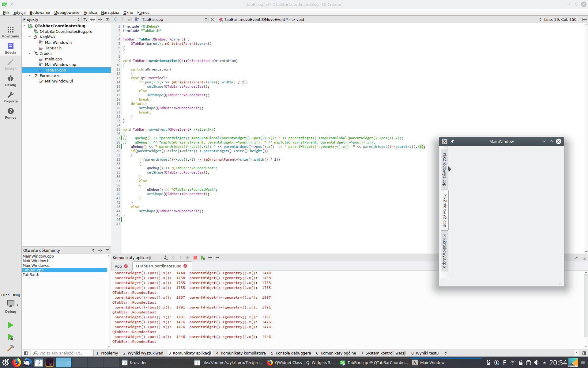This screenshot has width=588, height=368.
Task: Click the PlikŹródłowy2.cpp vertical tab
Action: click(444, 210)
